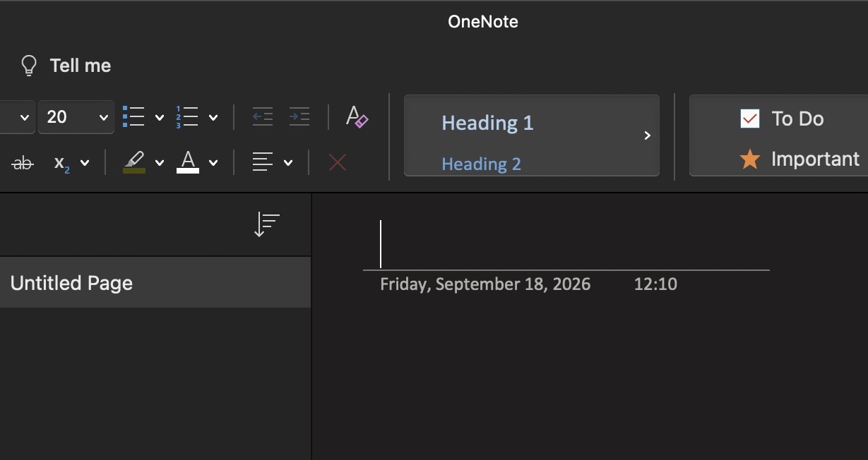Open the font size 20 dropdown

tap(104, 117)
